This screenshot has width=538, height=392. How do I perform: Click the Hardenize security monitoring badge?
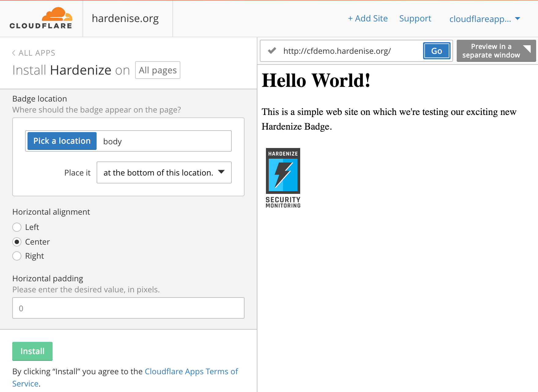[283, 178]
